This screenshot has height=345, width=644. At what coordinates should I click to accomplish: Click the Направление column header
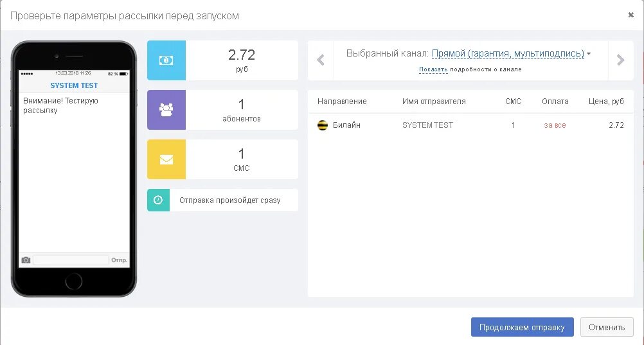(x=342, y=102)
